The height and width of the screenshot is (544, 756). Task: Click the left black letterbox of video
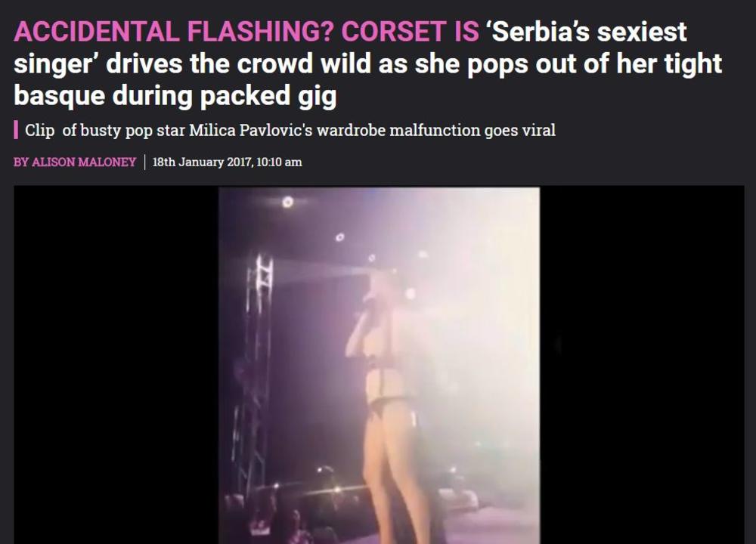(x=116, y=365)
